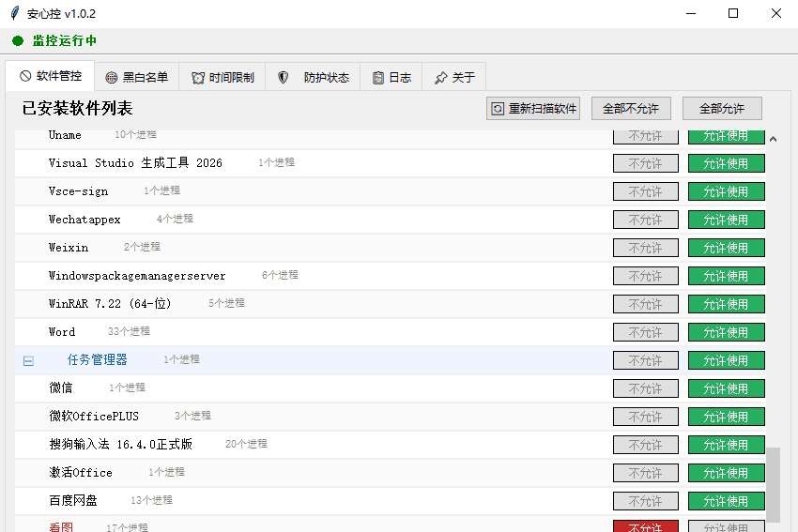798x532 pixels.
Task: Click the 已安装软件列表 heading
Action: coord(77,108)
